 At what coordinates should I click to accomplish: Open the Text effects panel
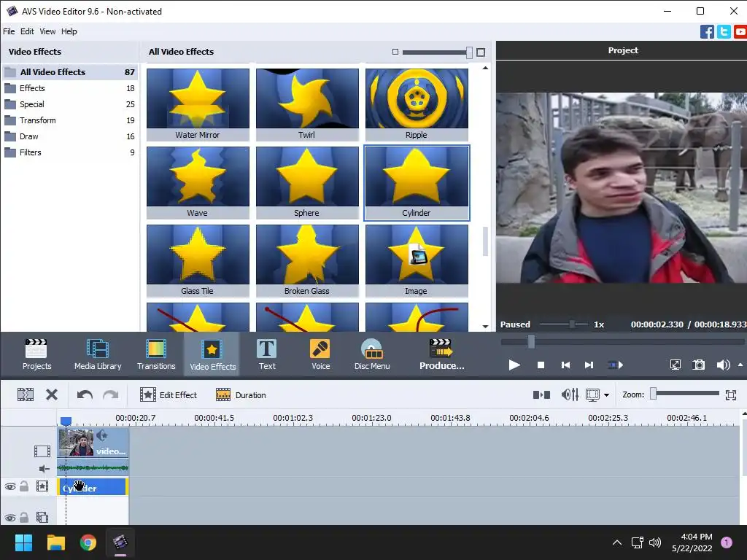[267, 354]
